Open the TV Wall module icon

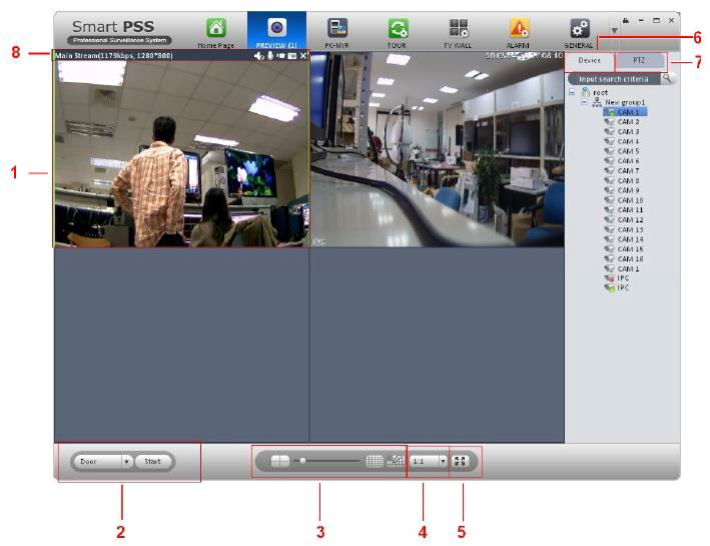[458, 29]
